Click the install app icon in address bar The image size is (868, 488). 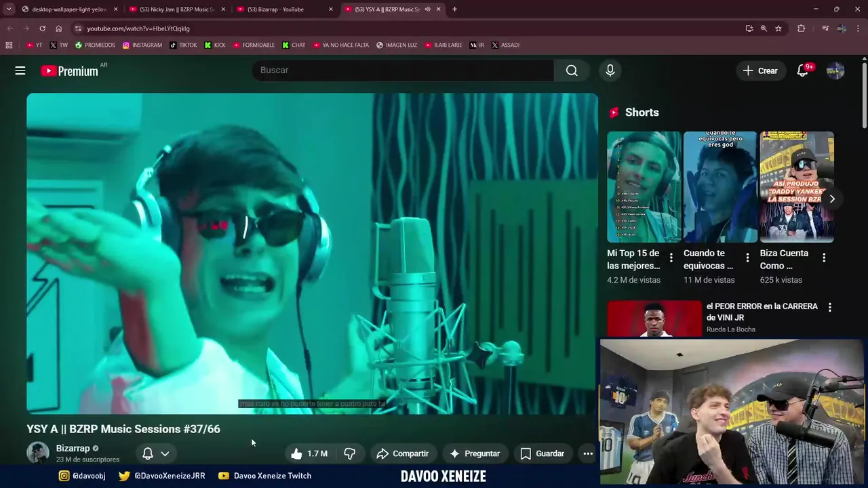[x=749, y=28]
